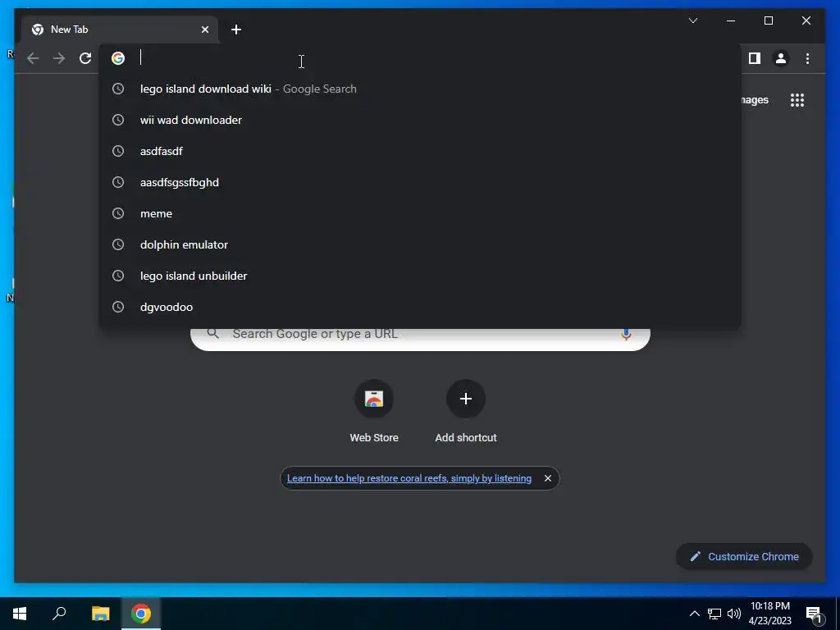Open the tab search dropdown chevron

[x=692, y=21]
